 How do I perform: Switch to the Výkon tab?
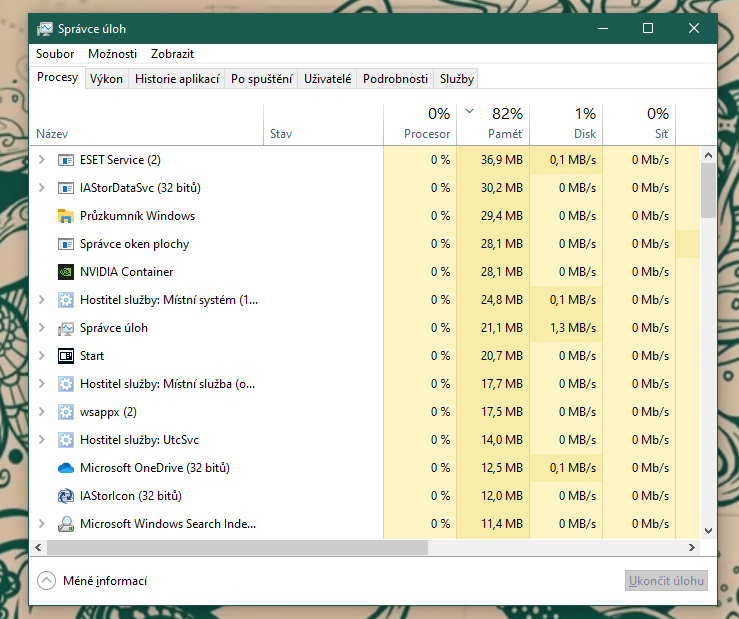[107, 79]
